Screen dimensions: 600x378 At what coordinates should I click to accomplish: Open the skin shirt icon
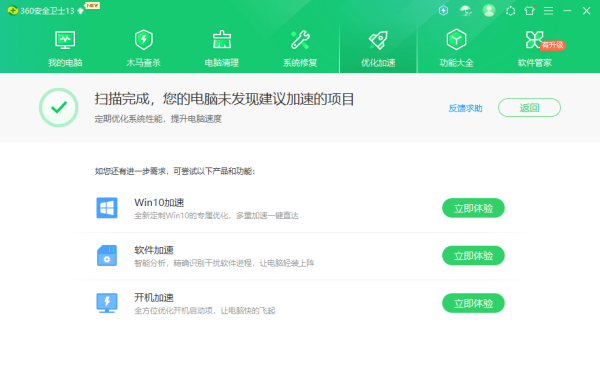coord(530,11)
